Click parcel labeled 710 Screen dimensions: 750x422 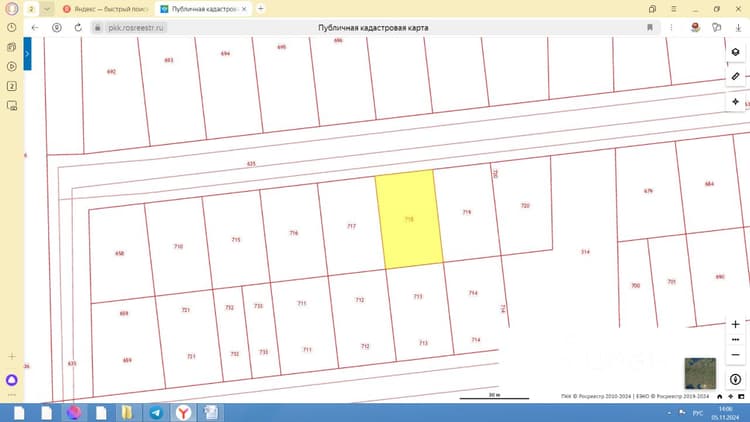point(178,246)
